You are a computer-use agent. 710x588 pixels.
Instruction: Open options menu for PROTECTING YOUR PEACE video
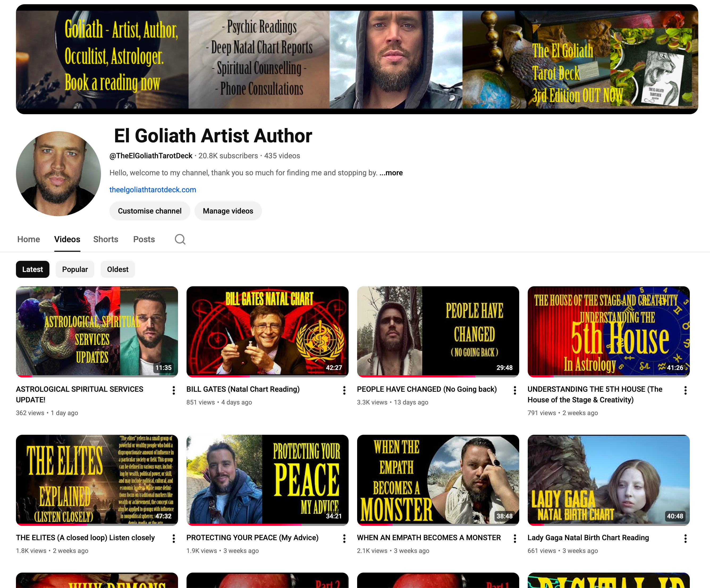pos(344,538)
